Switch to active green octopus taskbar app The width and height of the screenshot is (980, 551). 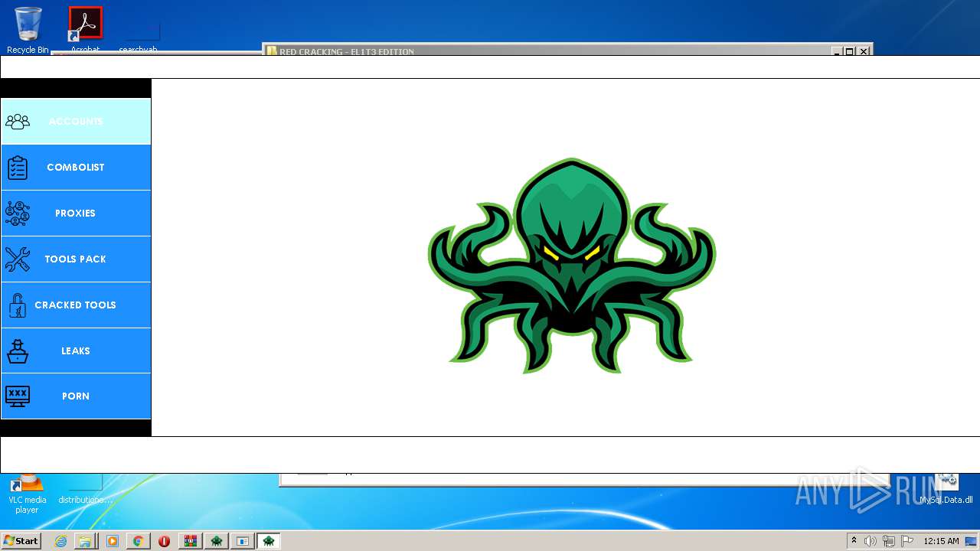[x=269, y=541]
